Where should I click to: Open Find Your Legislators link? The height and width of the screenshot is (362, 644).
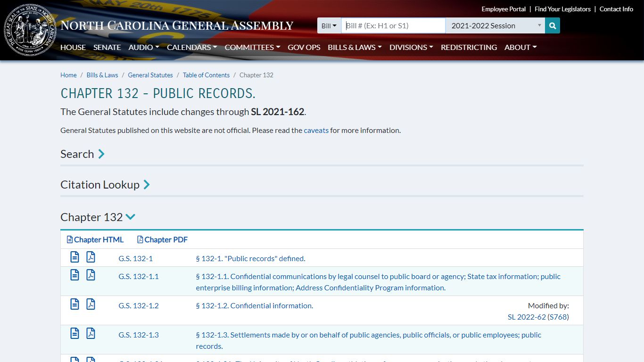coord(562,9)
